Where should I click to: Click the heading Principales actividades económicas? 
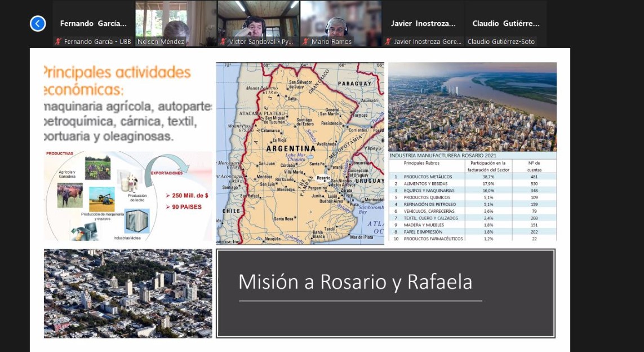point(117,81)
